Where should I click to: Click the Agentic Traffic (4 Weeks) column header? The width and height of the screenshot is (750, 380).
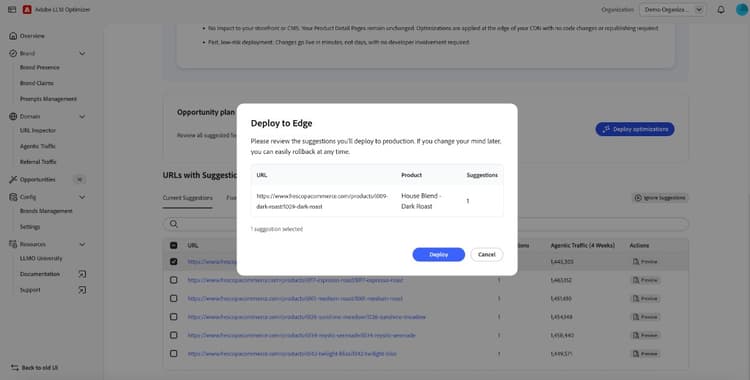pyautogui.click(x=583, y=245)
